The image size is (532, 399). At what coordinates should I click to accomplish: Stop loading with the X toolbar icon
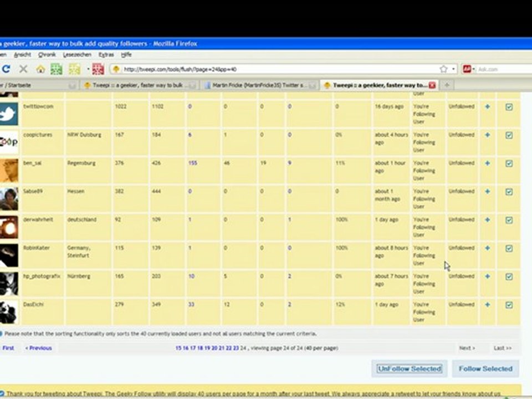pos(23,69)
